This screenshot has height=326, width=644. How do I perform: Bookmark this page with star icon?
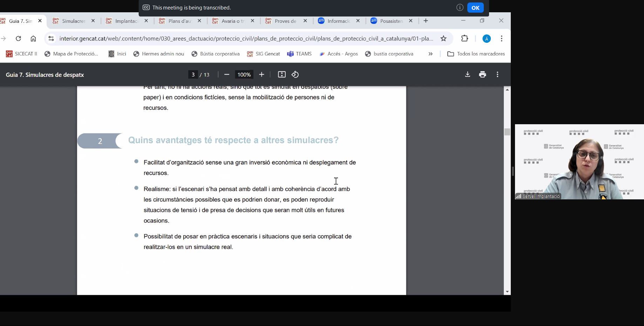[x=443, y=39]
